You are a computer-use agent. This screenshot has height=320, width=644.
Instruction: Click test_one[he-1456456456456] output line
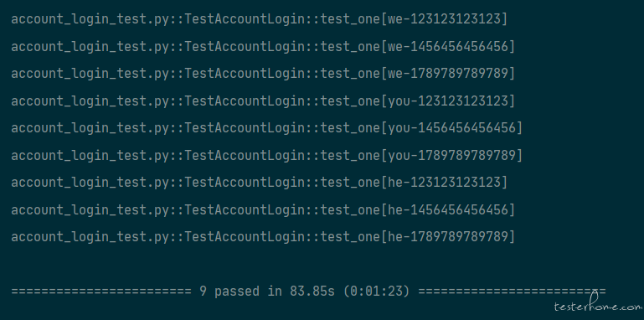click(263, 210)
